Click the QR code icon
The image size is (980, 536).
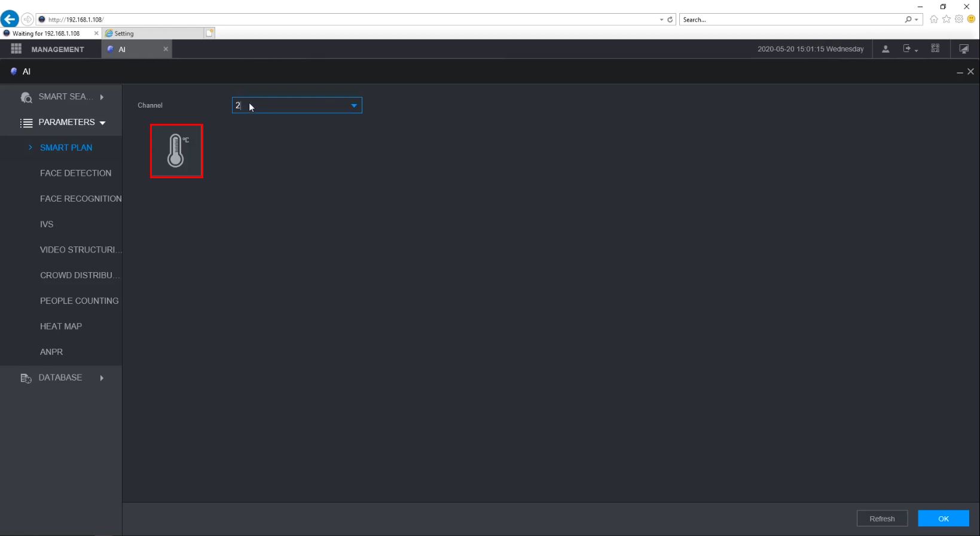pyautogui.click(x=935, y=48)
